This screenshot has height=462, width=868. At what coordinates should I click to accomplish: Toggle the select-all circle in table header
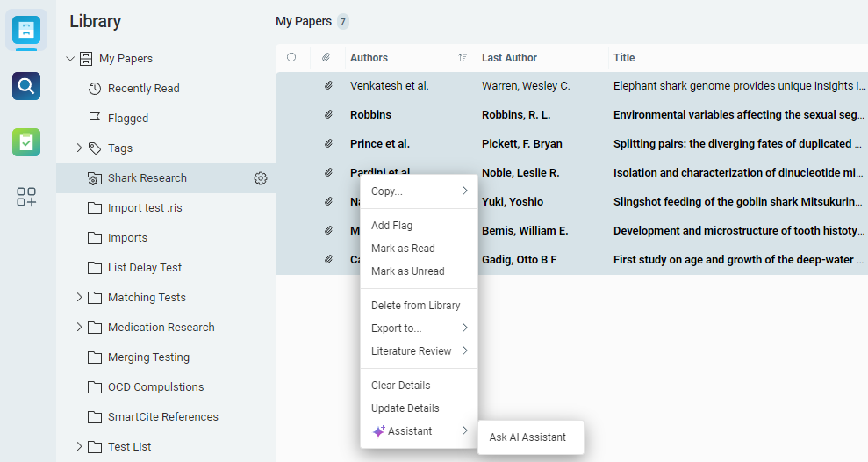291,58
